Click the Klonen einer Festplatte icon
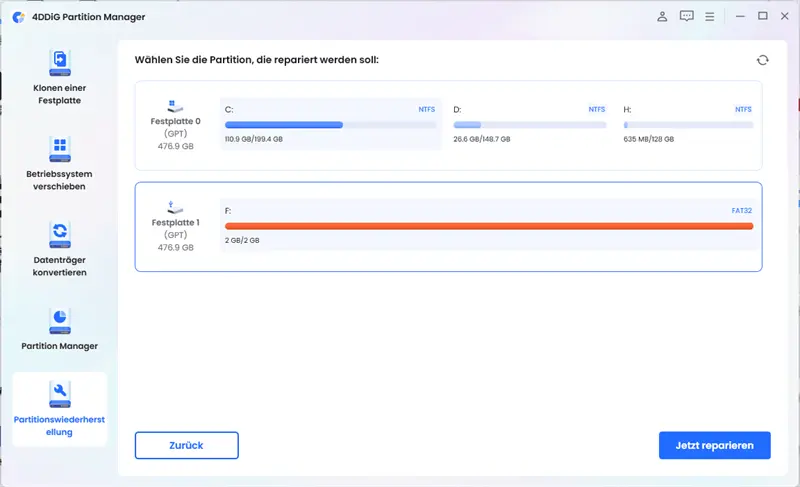 60,63
